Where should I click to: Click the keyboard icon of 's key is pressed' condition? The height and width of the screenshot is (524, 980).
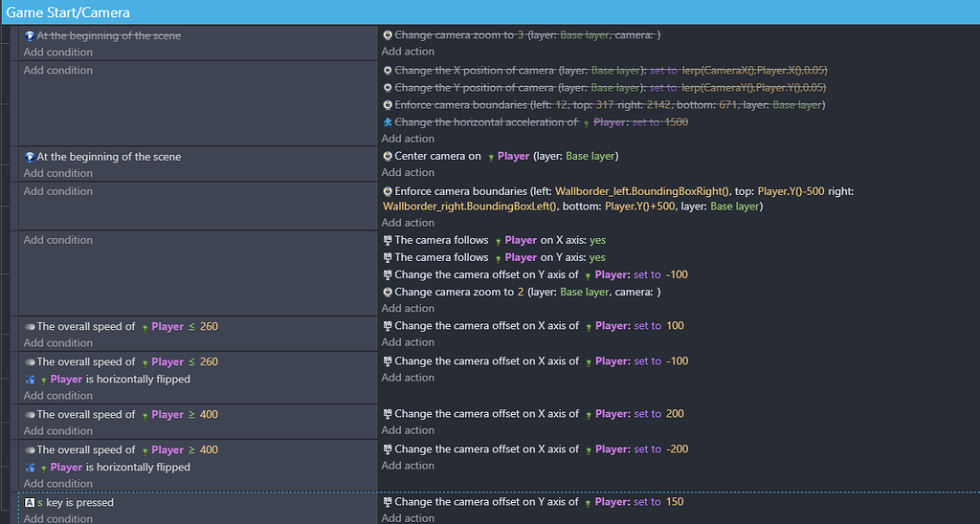(30, 502)
